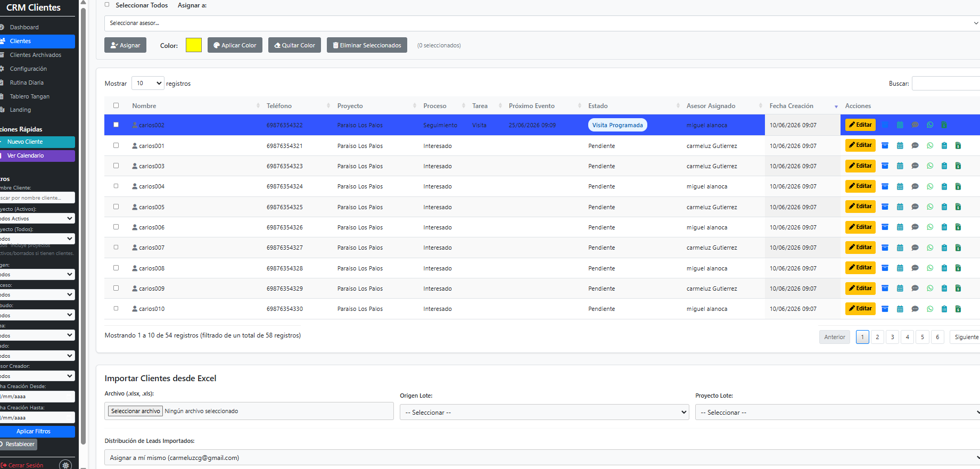Open clipboard list icon for carlos004
The height and width of the screenshot is (469, 980).
pyautogui.click(x=944, y=186)
